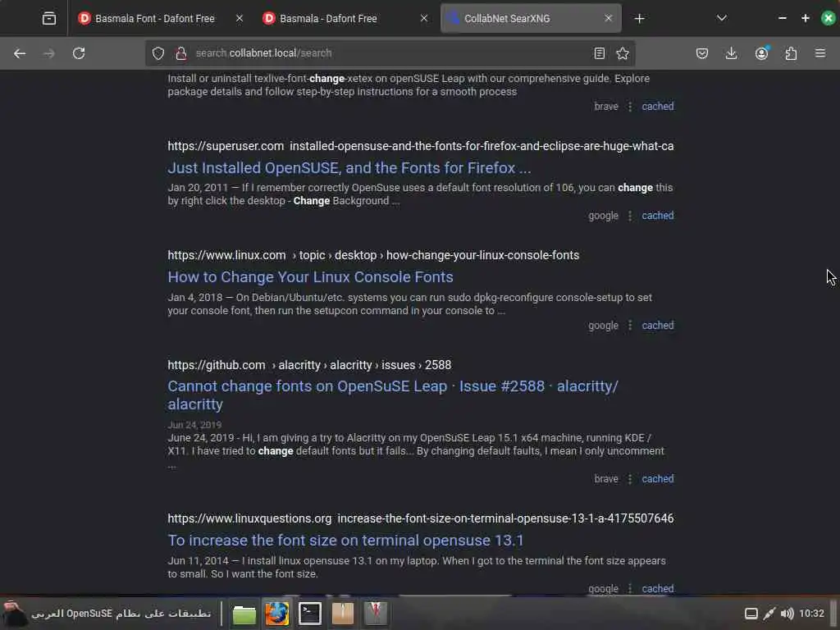This screenshot has width=840, height=630.
Task: Click the address bar URL field
Action: (391, 53)
